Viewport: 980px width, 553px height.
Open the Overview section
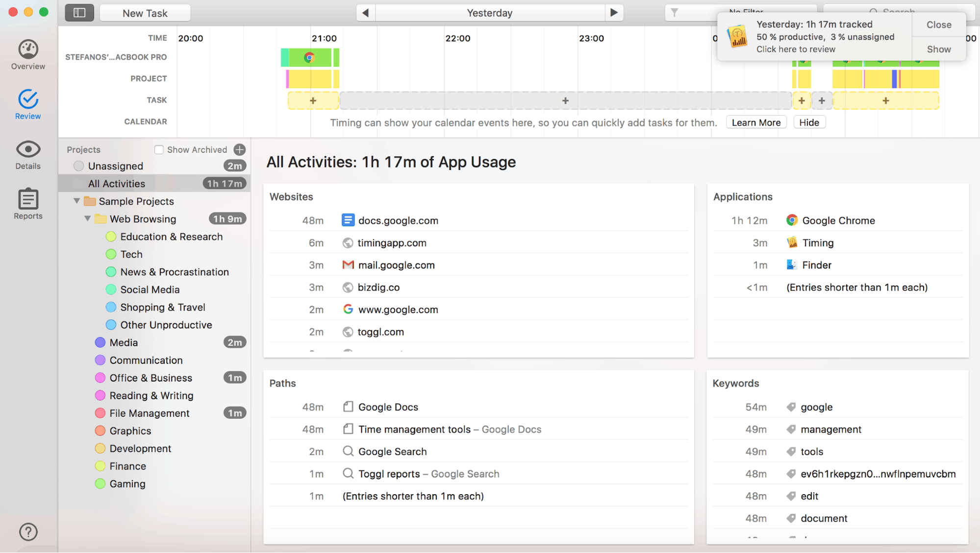[x=28, y=55]
